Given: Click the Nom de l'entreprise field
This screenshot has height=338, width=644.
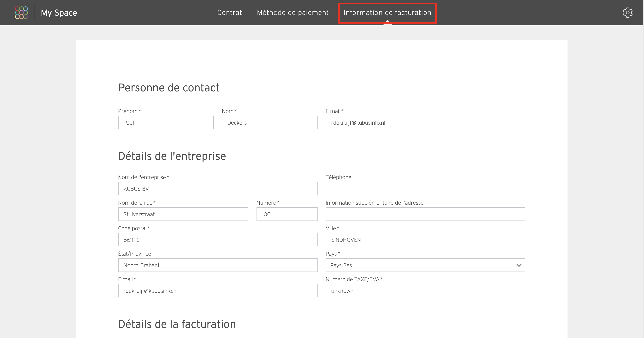Looking at the screenshot, I should coord(218,189).
